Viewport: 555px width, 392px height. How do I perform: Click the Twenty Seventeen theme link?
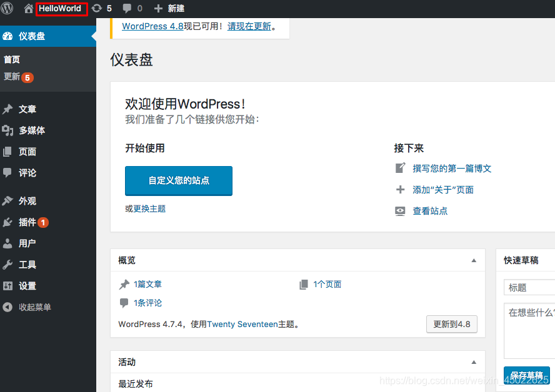coord(242,324)
